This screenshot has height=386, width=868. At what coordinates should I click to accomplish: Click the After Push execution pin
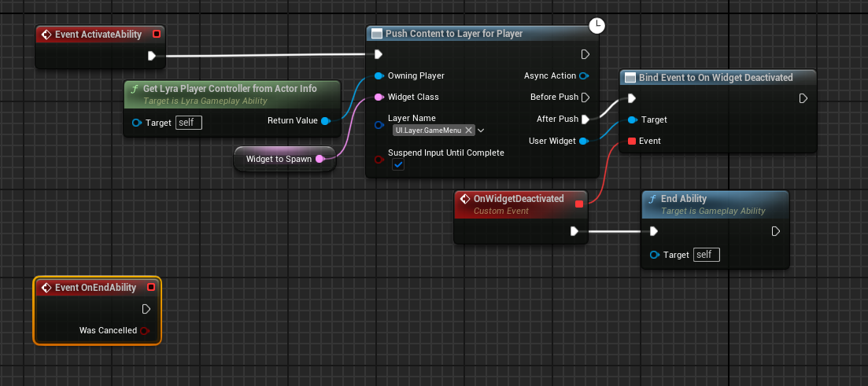click(x=585, y=119)
